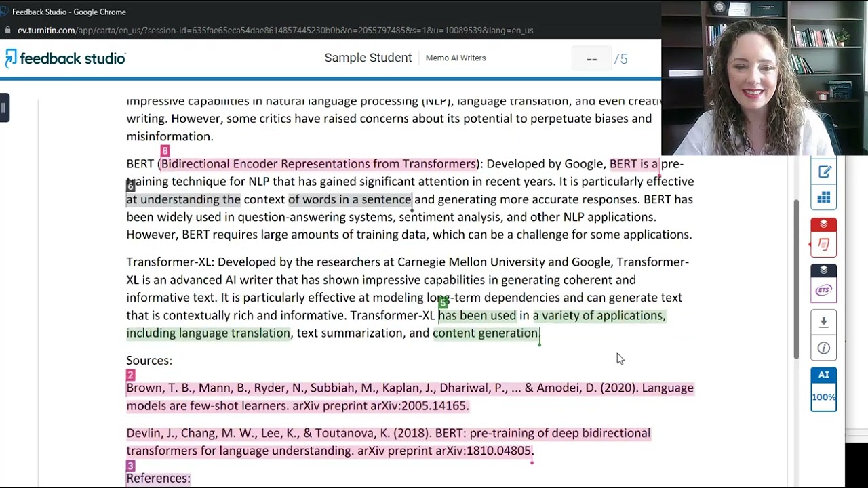
Task: Click highlighted Bidirectional Encoder Representations from Transformers
Action: 319,164
